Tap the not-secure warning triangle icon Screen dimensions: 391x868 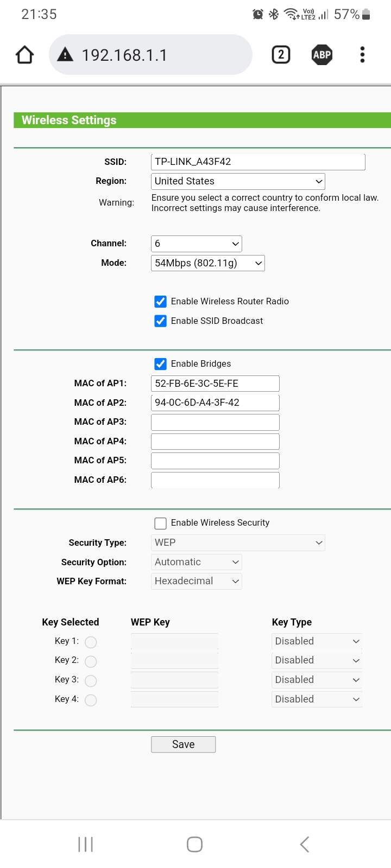[x=65, y=54]
